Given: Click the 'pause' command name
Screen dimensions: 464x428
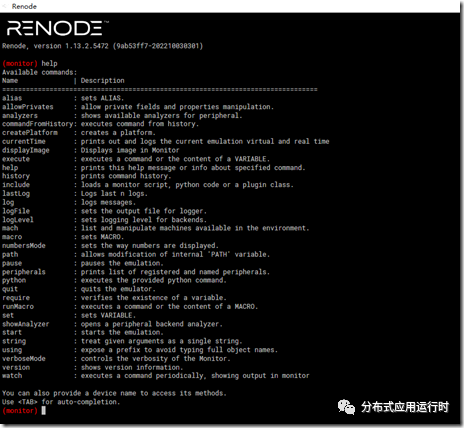Looking at the screenshot, I should click(x=12, y=263).
